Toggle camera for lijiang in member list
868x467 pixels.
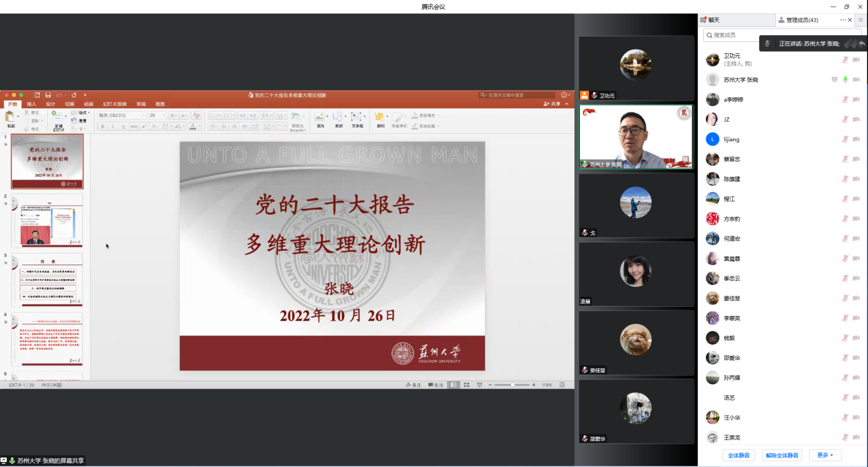coord(856,140)
